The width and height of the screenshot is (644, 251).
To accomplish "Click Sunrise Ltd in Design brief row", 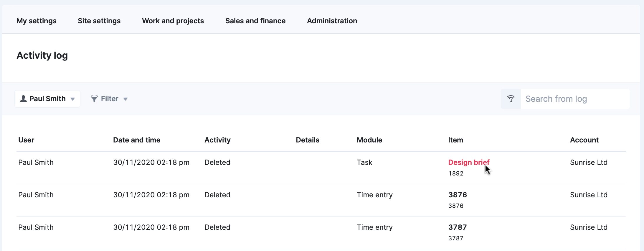I will click(589, 162).
